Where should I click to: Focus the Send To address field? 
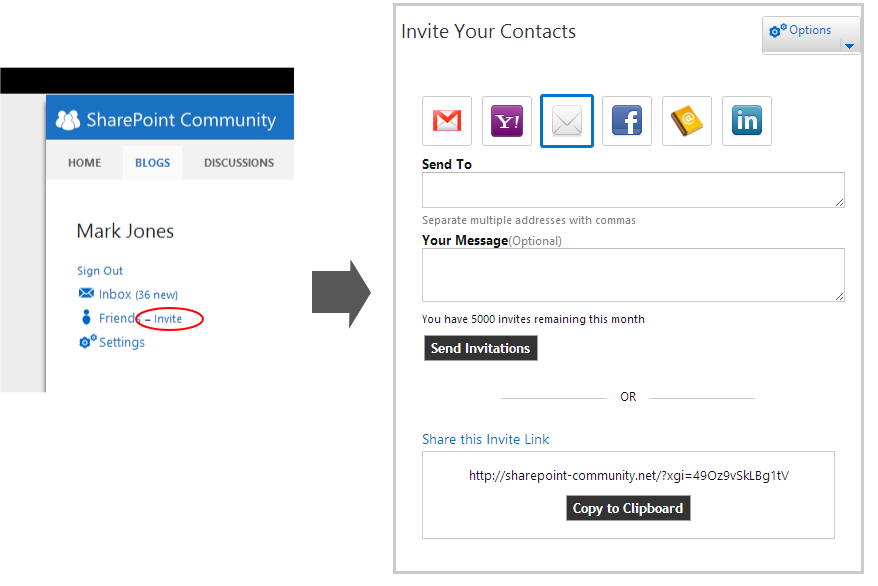point(633,190)
